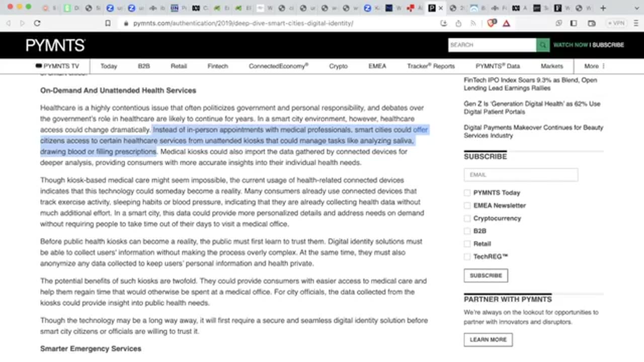Image resolution: width=644 pixels, height=362 pixels.
Task: Open PYMNTS TV in the nav bar
Action: (57, 66)
